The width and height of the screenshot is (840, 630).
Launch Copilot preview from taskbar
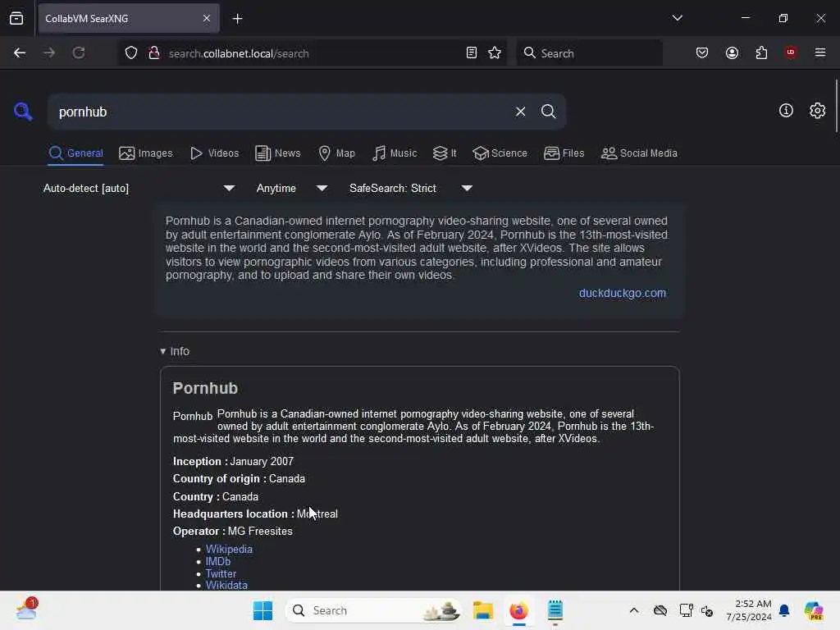tap(814, 610)
